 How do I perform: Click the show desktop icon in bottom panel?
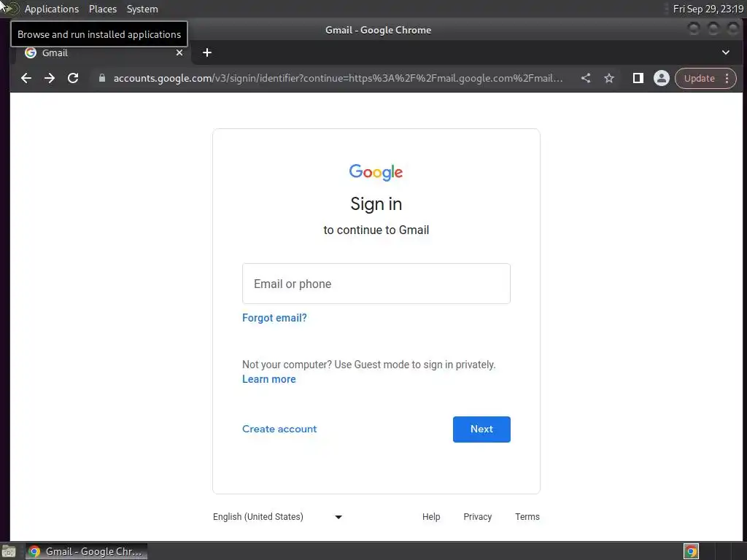click(9, 551)
